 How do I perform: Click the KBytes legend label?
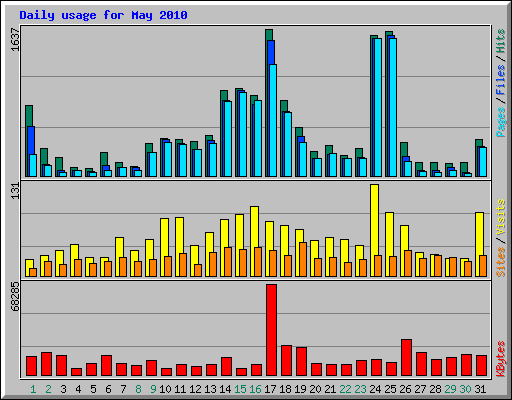501,359
